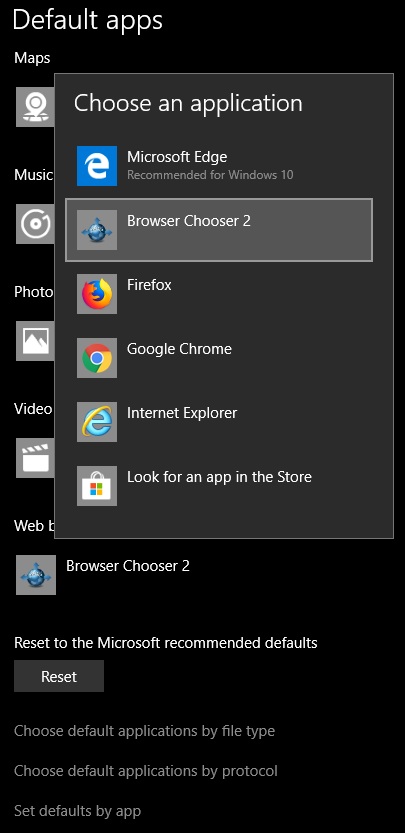Open the Maps default app icon

tap(35, 107)
